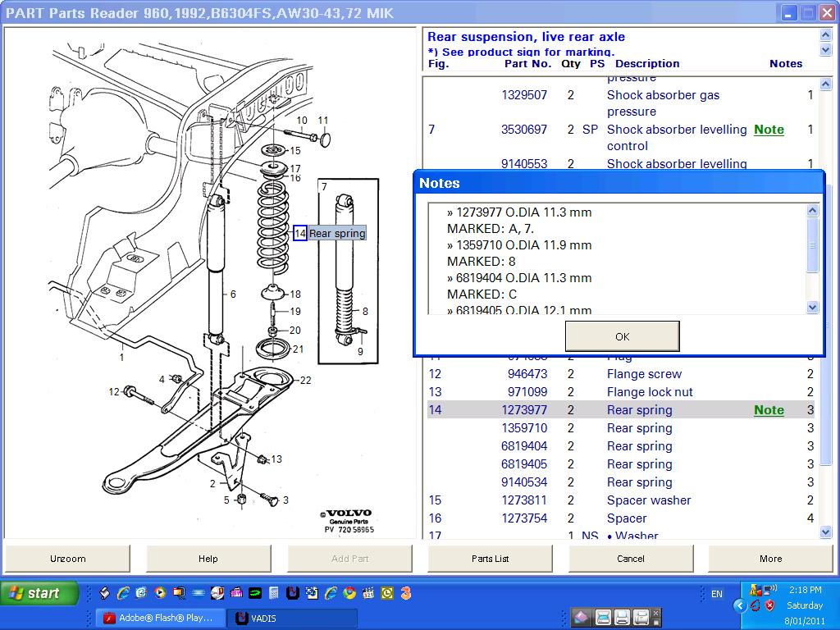
Task: Open the EN language bar selector
Action: 717,593
